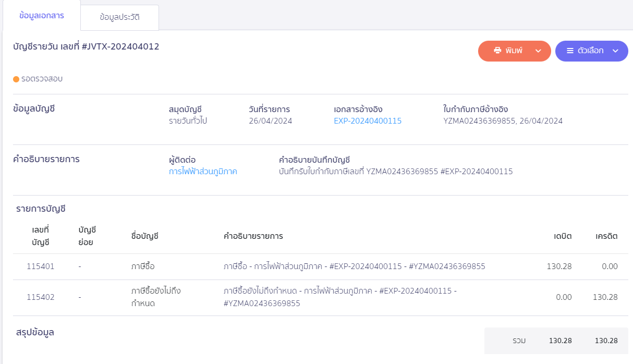
Task: Click the date value 26/04/2024
Action: pos(271,121)
